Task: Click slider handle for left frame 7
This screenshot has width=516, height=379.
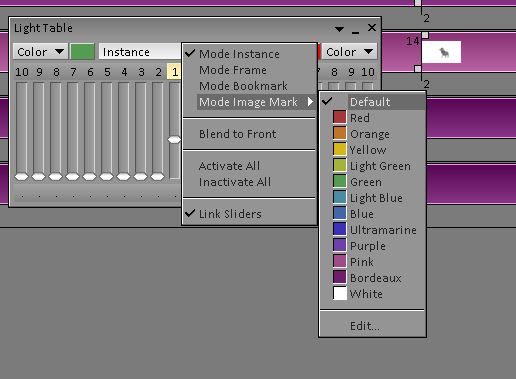Action: point(72,176)
